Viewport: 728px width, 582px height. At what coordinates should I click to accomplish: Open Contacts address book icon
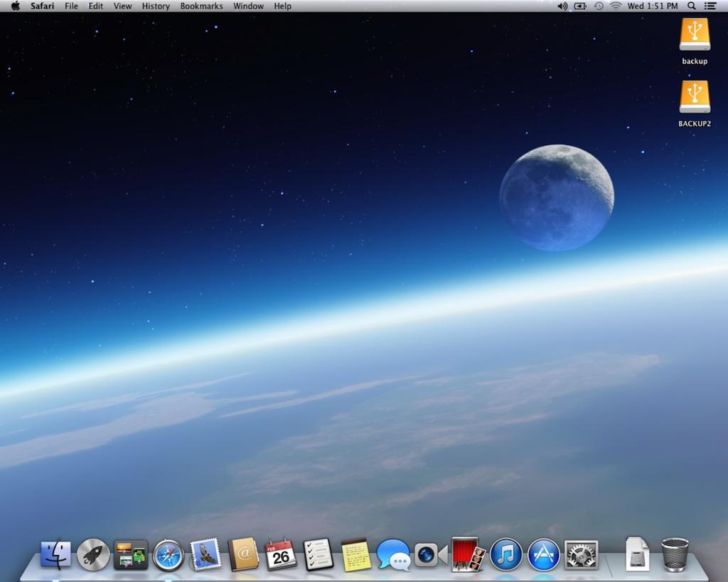point(244,554)
